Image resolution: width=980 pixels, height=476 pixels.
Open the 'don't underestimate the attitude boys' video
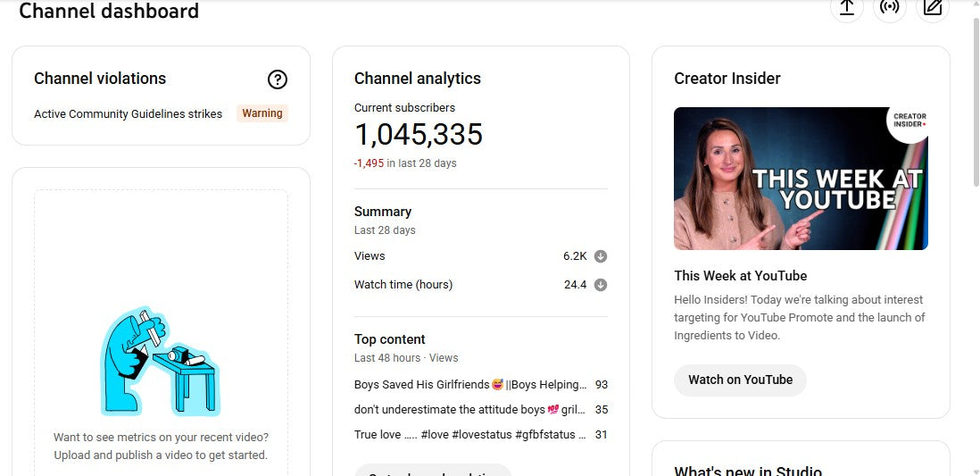pos(470,410)
